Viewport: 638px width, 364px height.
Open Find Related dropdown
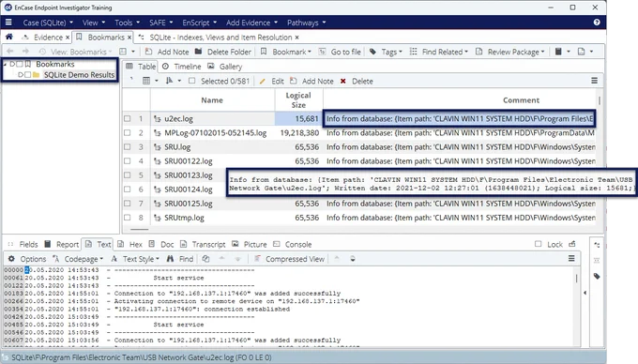pyautogui.click(x=439, y=52)
